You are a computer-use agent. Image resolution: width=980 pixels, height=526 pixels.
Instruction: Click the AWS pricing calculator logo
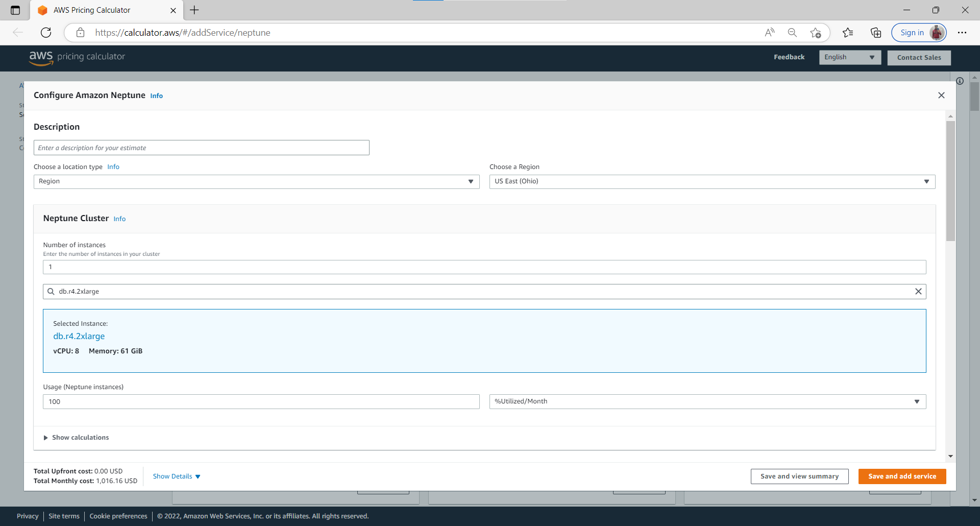point(77,58)
